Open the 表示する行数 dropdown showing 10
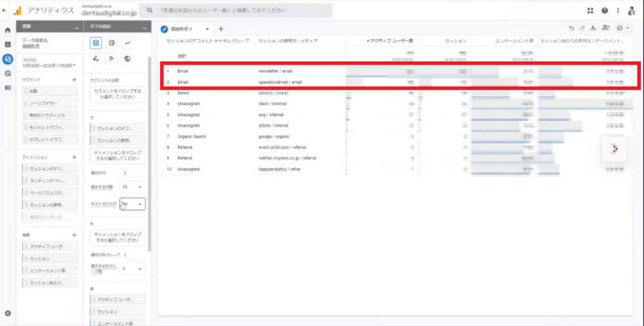Viewport: 644px width, 326px height. [132, 187]
